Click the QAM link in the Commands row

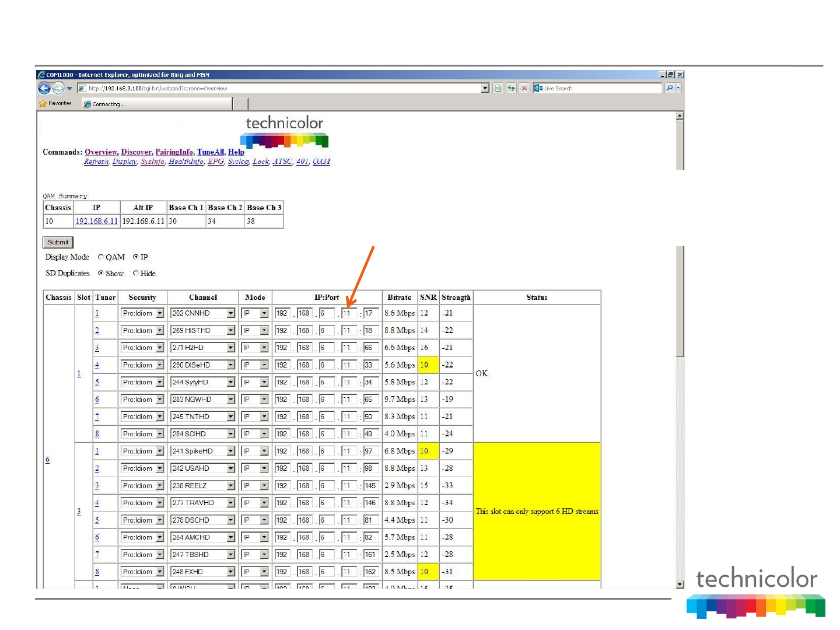click(321, 162)
